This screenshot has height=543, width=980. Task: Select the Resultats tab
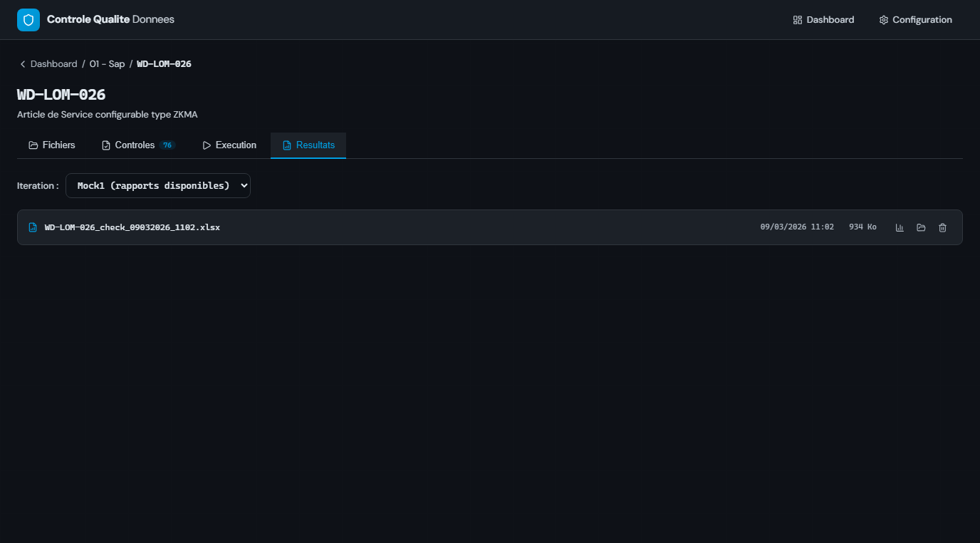(x=308, y=145)
